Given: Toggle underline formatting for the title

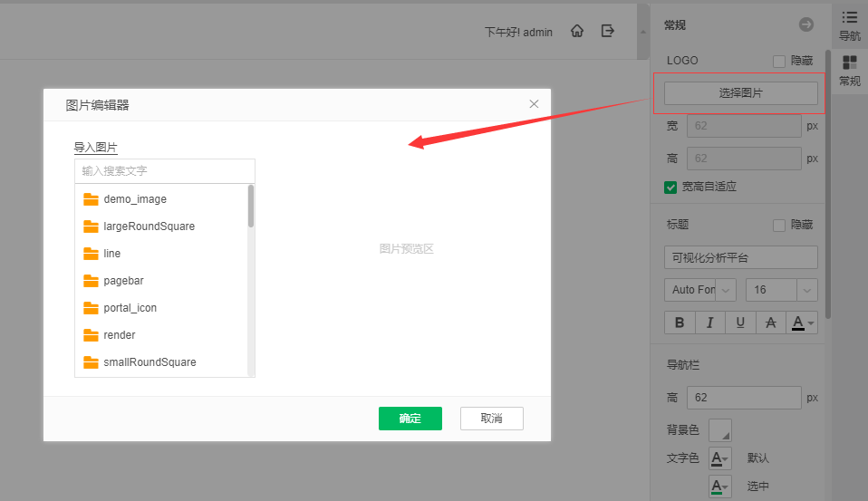Looking at the screenshot, I should pos(740,323).
